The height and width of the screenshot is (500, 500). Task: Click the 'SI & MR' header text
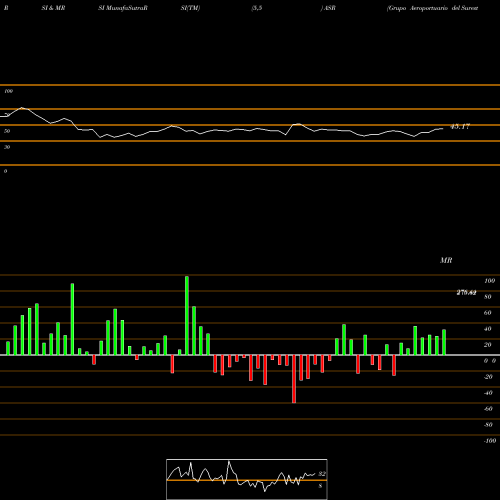pyautogui.click(x=53, y=8)
